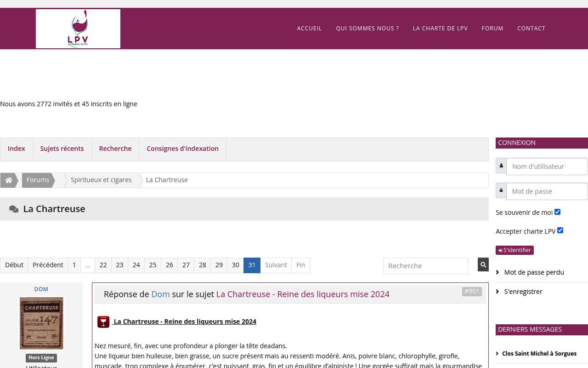The image size is (588, 368).
Task: Click the S'identifier login button
Action: [x=514, y=250]
